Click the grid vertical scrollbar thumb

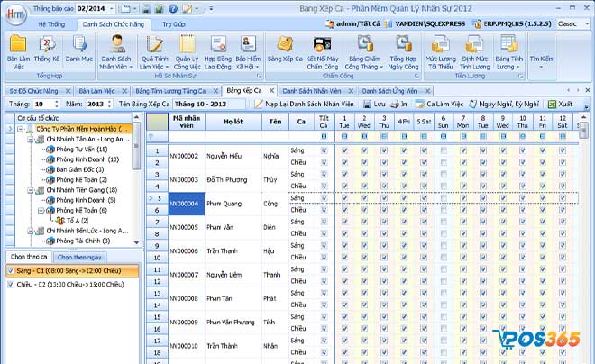click(x=583, y=132)
